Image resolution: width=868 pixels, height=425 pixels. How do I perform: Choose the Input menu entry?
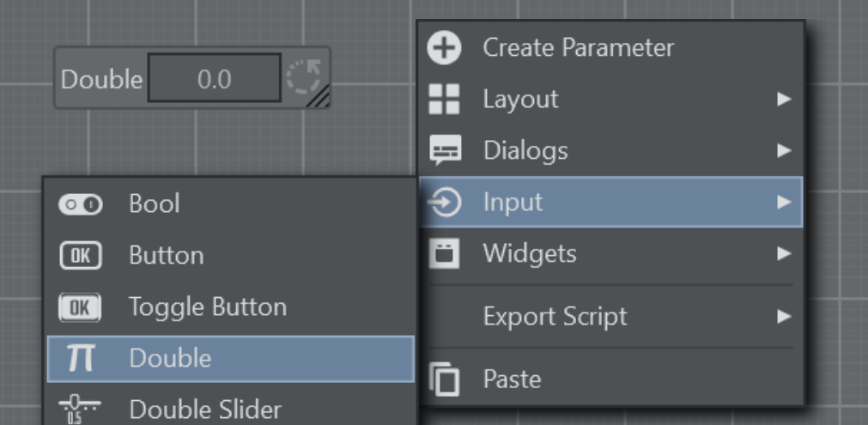click(513, 203)
